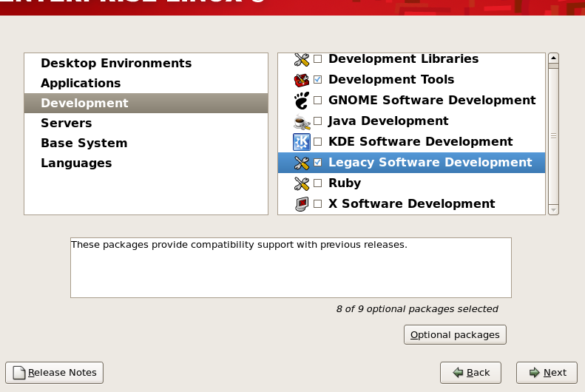Click the X Software Development monitor icon
Viewport: 585px width, 392px height.
[x=301, y=203]
